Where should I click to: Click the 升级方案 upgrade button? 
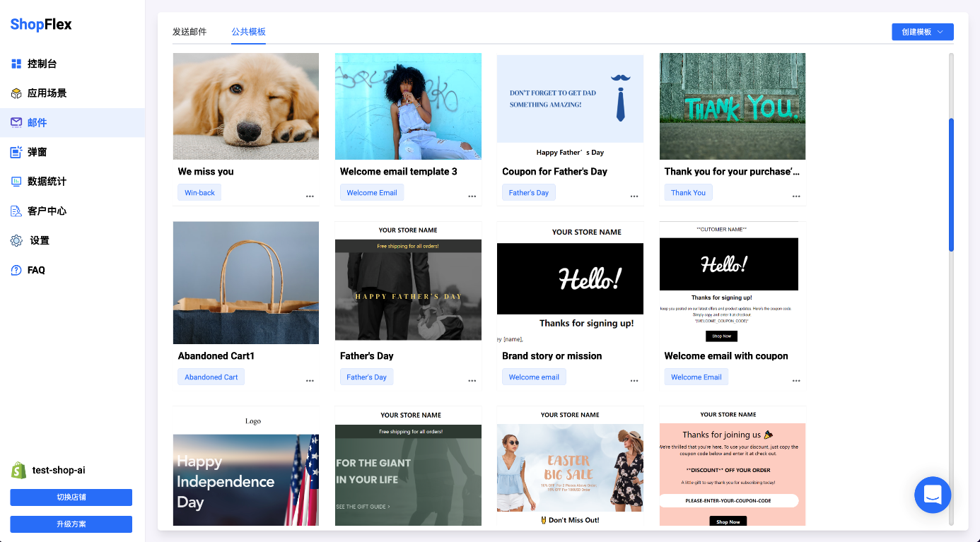(x=71, y=524)
